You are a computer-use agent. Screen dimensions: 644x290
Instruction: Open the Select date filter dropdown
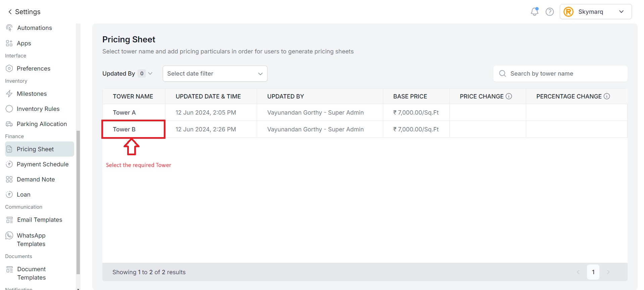(215, 74)
